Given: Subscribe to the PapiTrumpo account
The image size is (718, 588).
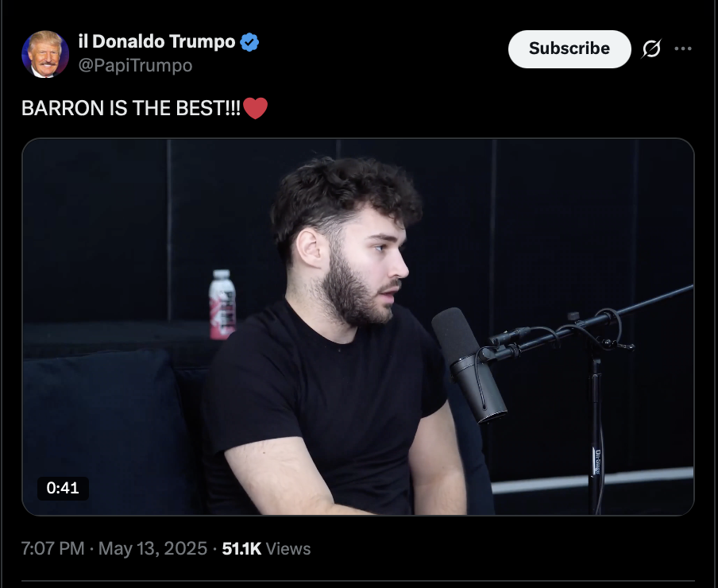Looking at the screenshot, I should [569, 49].
